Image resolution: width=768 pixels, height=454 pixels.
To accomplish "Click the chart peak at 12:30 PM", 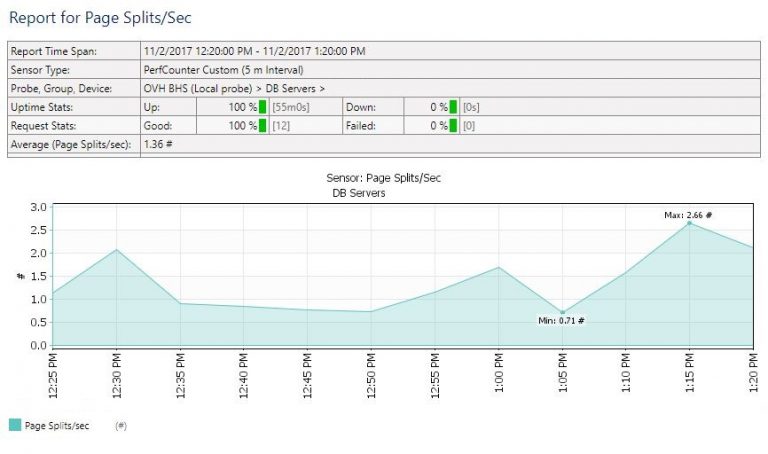I will tap(117, 250).
